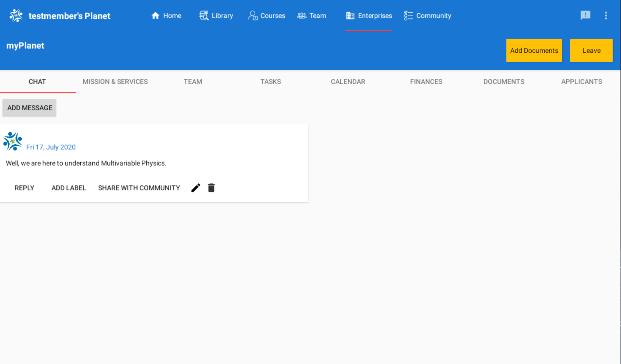621x364 pixels.
Task: Switch to the Mission & Services tab
Action: [115, 82]
